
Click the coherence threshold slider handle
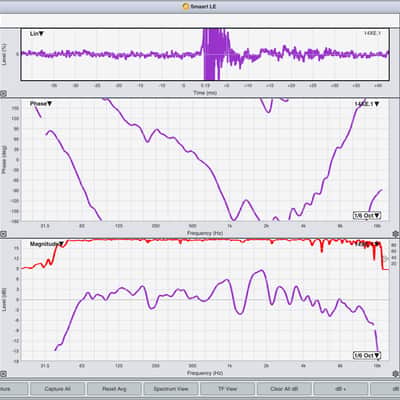click(x=387, y=258)
